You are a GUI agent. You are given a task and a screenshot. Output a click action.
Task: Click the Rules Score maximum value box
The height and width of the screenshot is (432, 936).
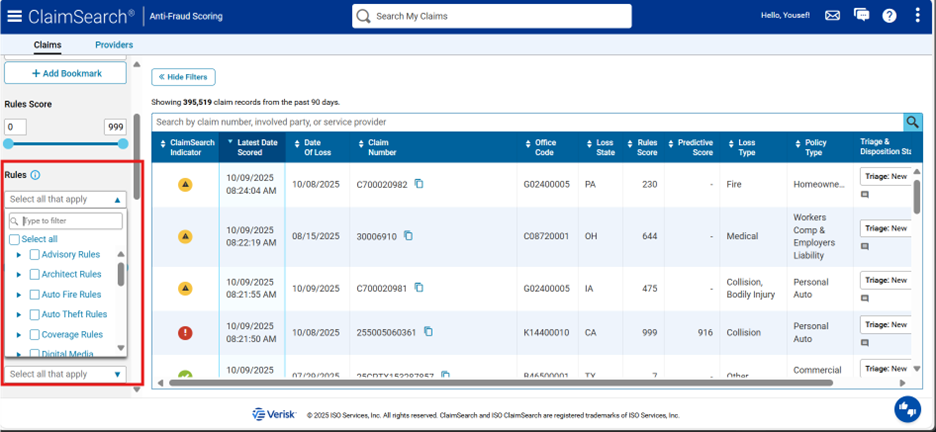coord(116,127)
